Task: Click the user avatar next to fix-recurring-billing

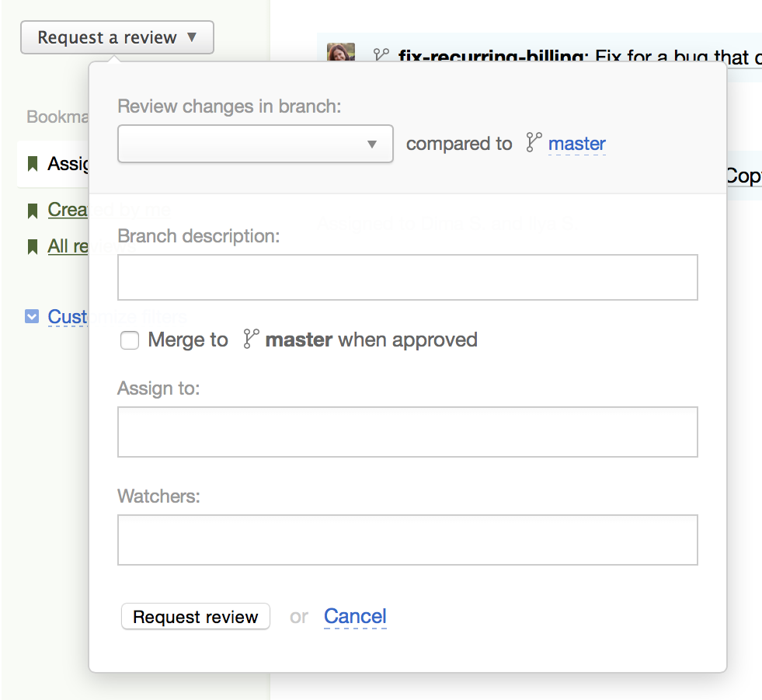Action: pyautogui.click(x=341, y=52)
